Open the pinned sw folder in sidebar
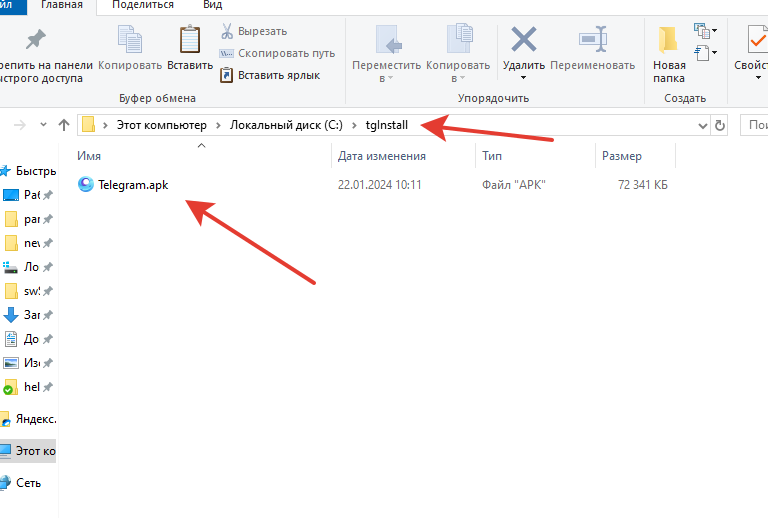Viewport: 768px width, 518px height. click(27, 291)
